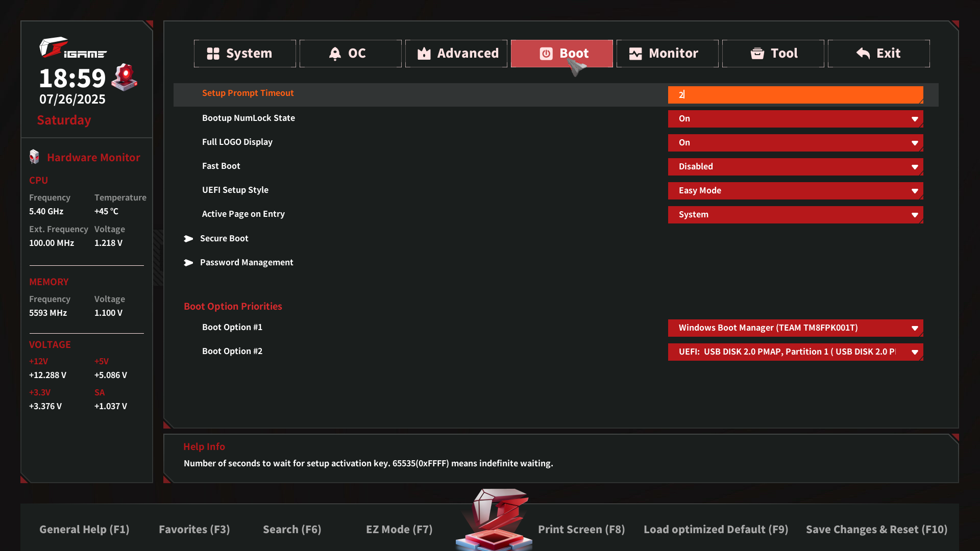Open the Fast Boot dropdown
The width and height of the screenshot is (980, 551).
click(795, 167)
